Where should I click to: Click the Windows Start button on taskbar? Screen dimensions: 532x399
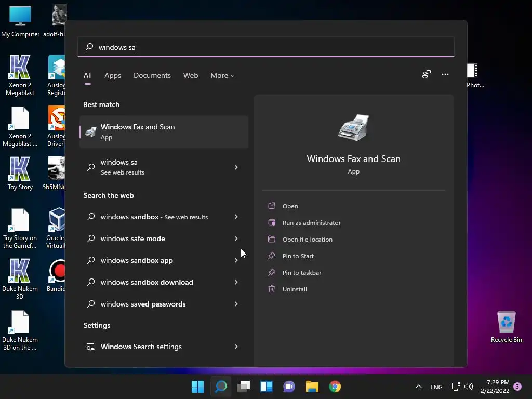click(x=197, y=387)
